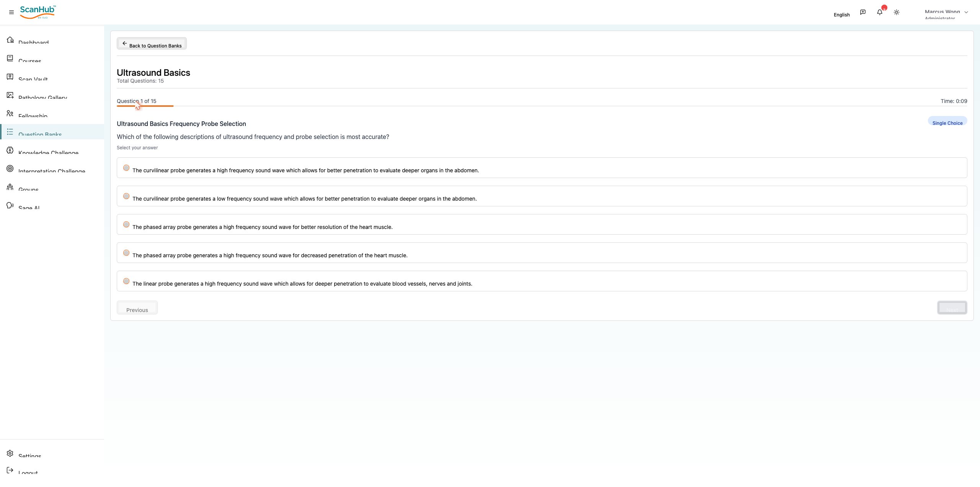980x487 pixels.
Task: Open Sage AI assistant page
Action: tap(52, 205)
